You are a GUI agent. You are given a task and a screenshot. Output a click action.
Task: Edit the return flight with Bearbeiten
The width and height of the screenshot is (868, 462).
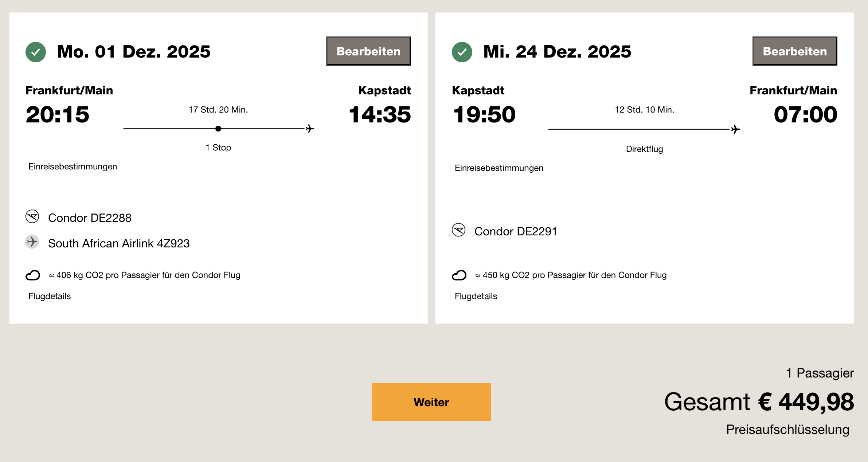click(x=794, y=51)
